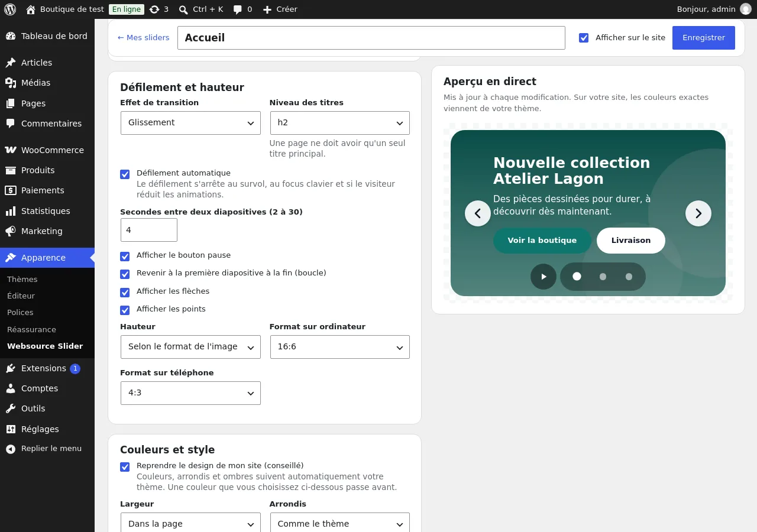Open the admin avatar icon

click(746, 9)
